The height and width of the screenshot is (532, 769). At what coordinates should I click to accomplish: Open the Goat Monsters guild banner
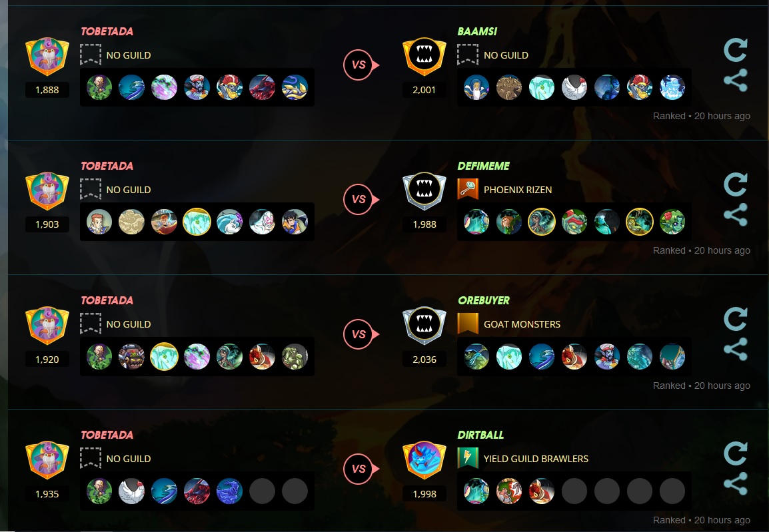pyautogui.click(x=467, y=324)
